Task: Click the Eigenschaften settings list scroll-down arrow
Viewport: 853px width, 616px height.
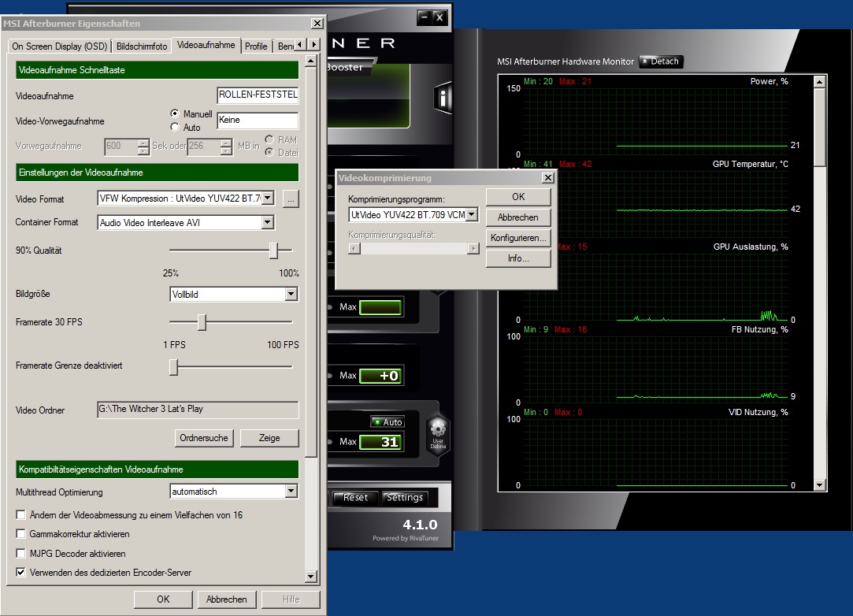Action: click(311, 577)
